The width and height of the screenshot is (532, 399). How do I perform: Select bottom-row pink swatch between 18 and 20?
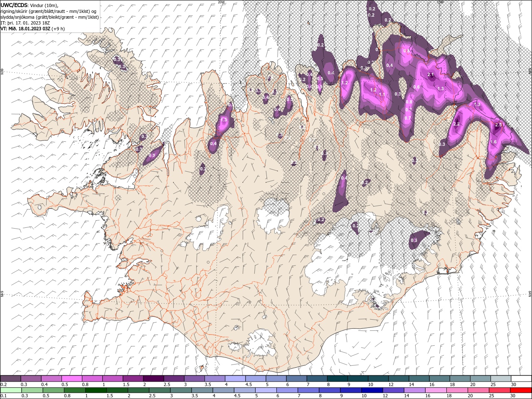[456, 390]
